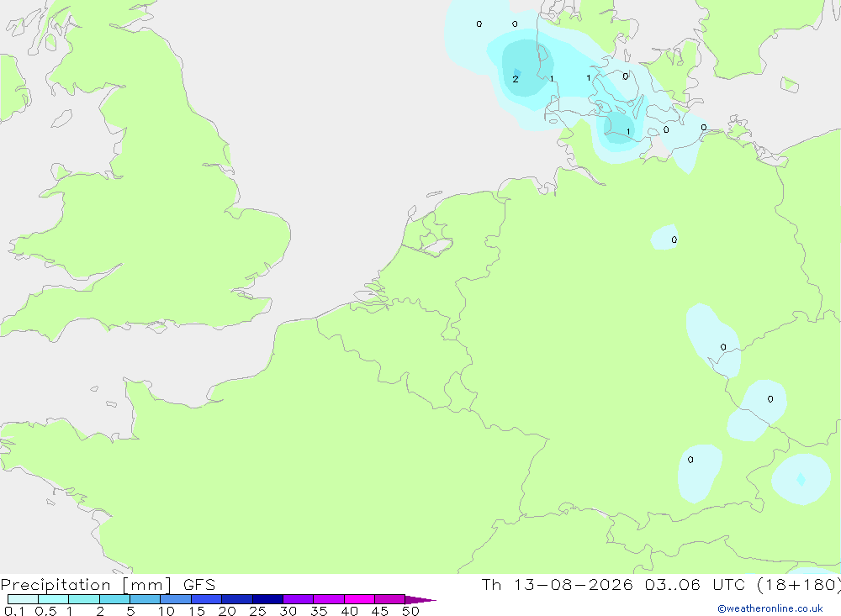
Task: Click the '2' precipitation value over the North Sea
Action: pyautogui.click(x=516, y=79)
